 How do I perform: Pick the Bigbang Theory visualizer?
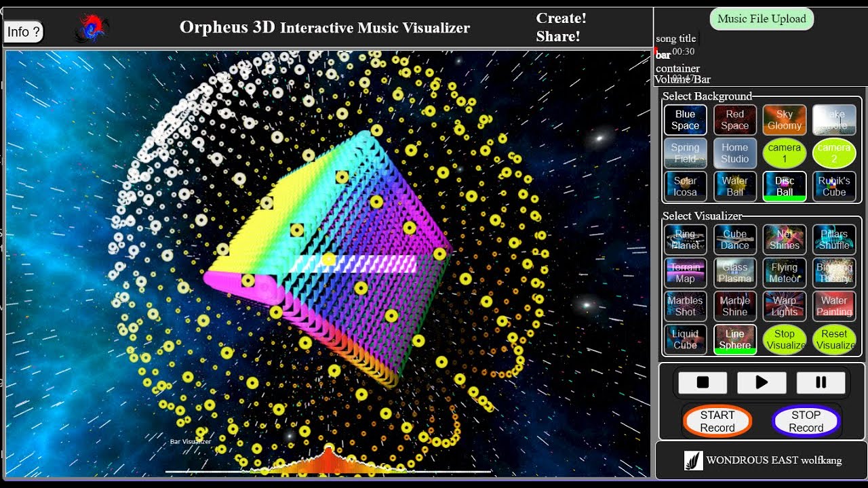[x=834, y=272]
